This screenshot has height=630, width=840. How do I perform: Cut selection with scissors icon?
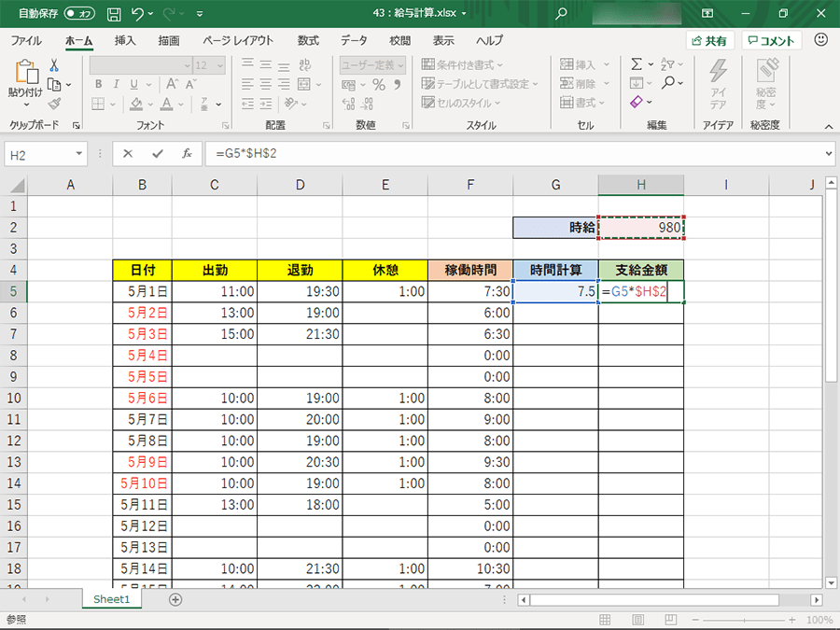coord(54,65)
